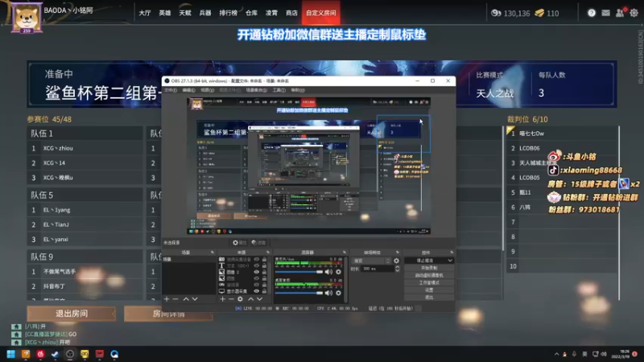Click the player avatar dog portrait
The image size is (644, 362).
point(27,17)
